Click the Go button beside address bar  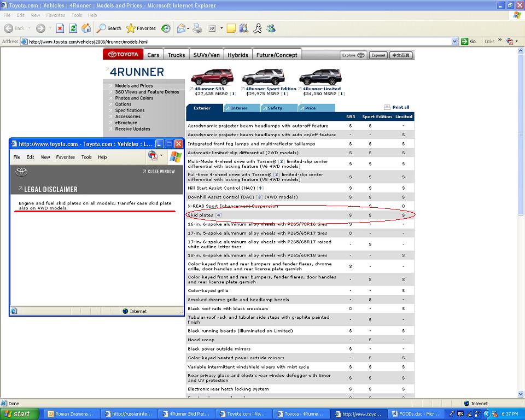click(x=469, y=42)
